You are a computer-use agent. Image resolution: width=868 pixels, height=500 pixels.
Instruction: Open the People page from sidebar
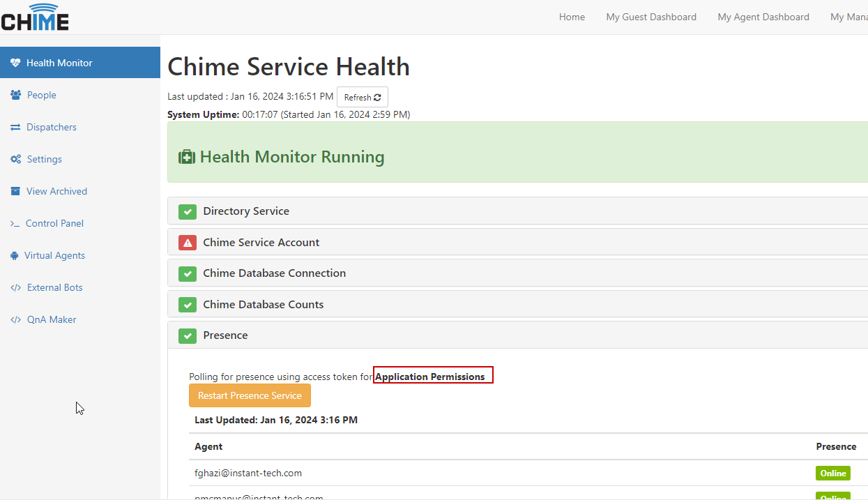[x=80, y=95]
